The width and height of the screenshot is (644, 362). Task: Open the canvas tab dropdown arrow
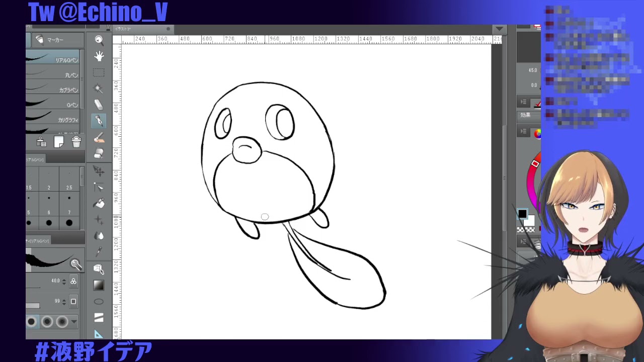pos(499,29)
